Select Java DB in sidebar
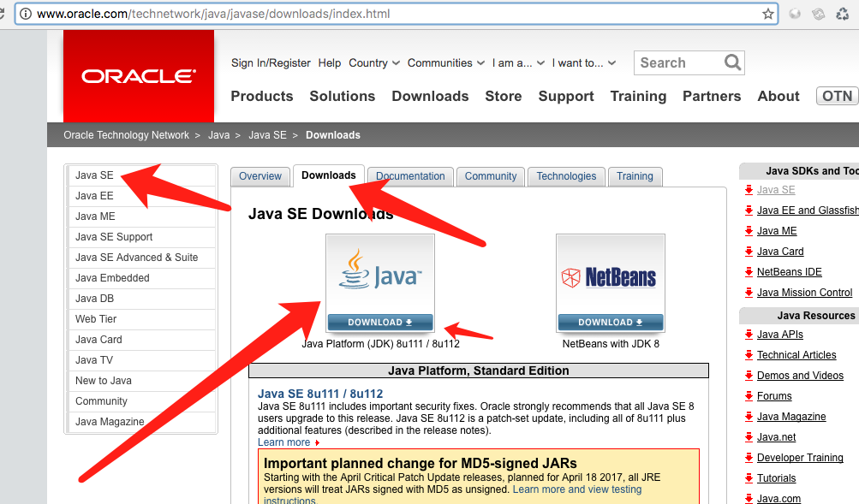This screenshot has height=504, width=859. [142, 299]
